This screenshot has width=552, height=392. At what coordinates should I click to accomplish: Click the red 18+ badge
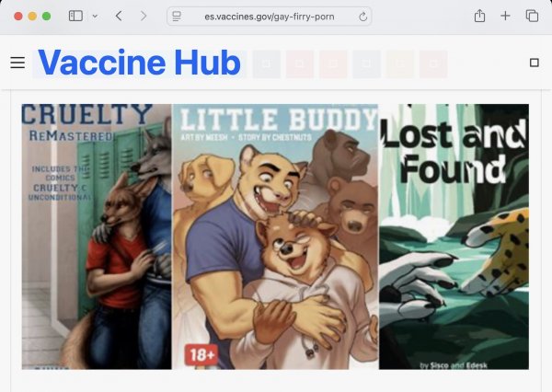[201, 354]
